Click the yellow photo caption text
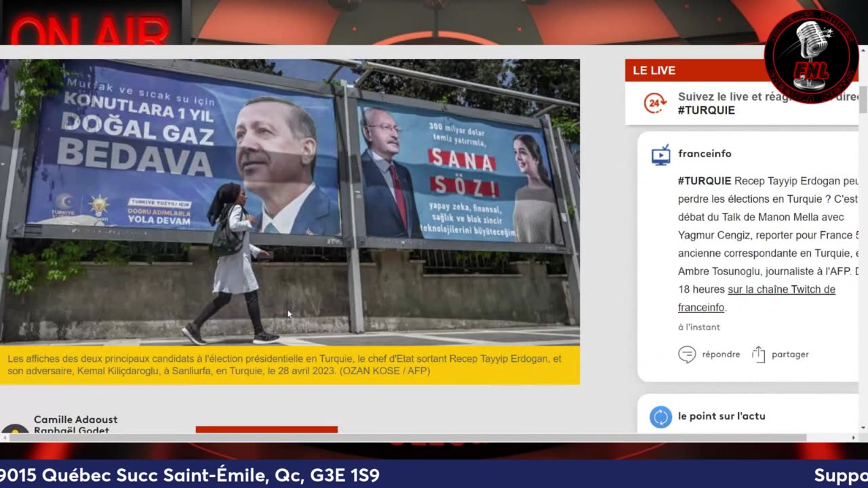868x488 pixels. pyautogui.click(x=284, y=365)
